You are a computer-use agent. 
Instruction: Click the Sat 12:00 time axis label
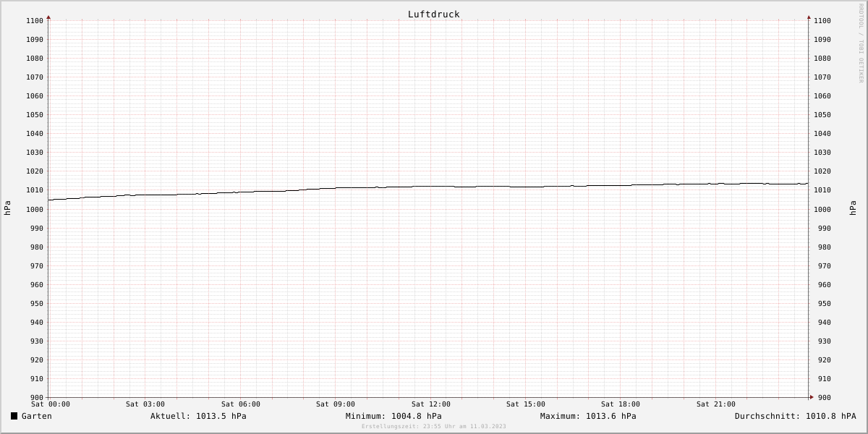point(430,404)
